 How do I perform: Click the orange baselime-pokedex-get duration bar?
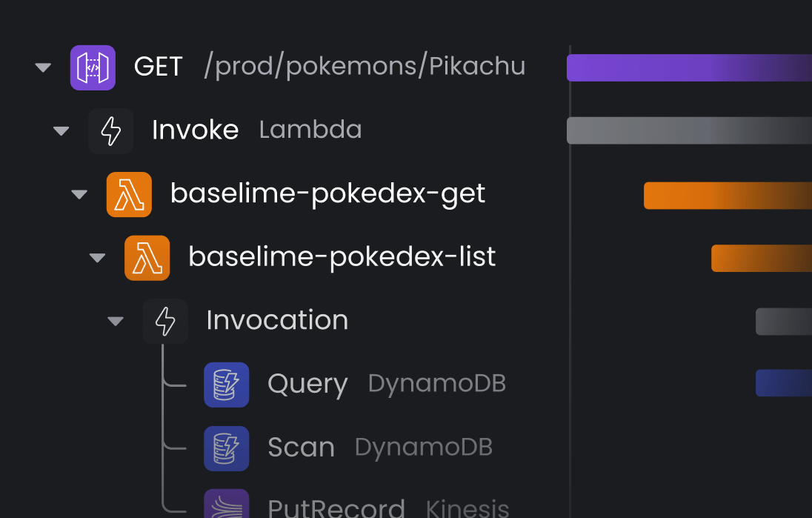coord(728,196)
